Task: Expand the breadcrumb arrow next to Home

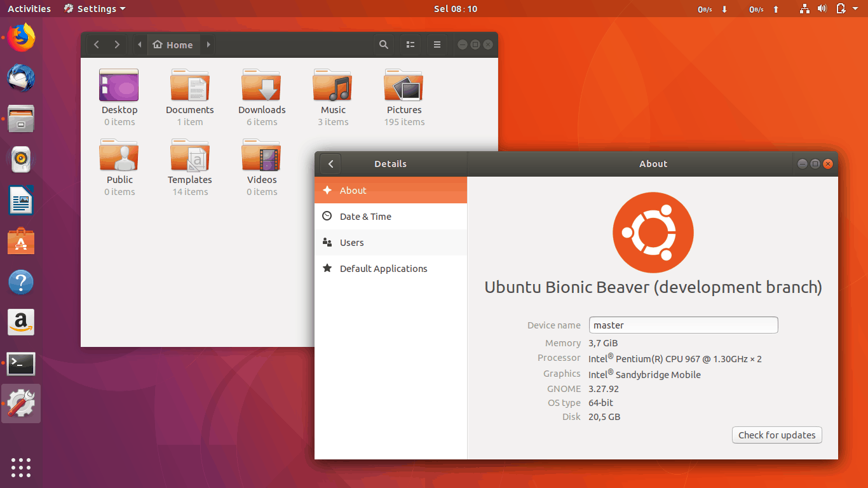Action: tap(208, 44)
